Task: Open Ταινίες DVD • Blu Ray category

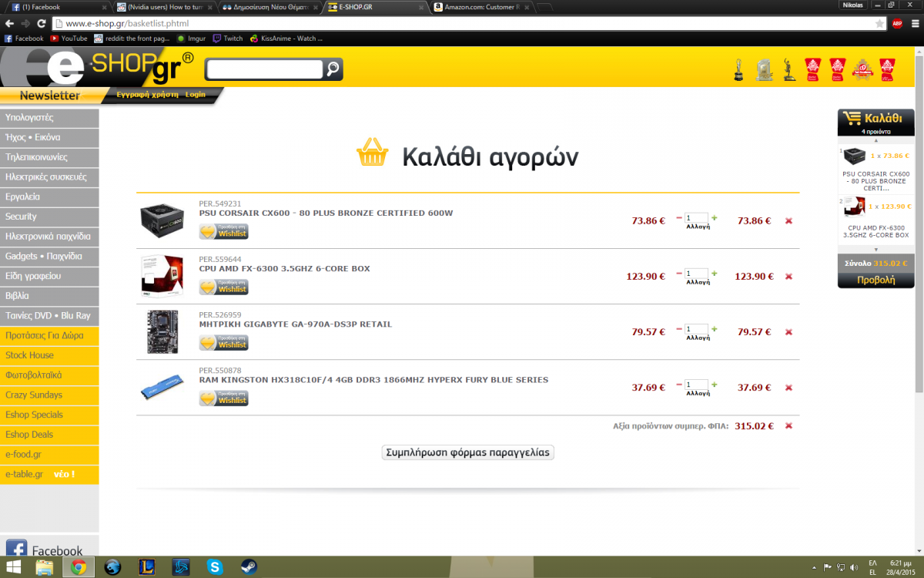Action: (49, 316)
